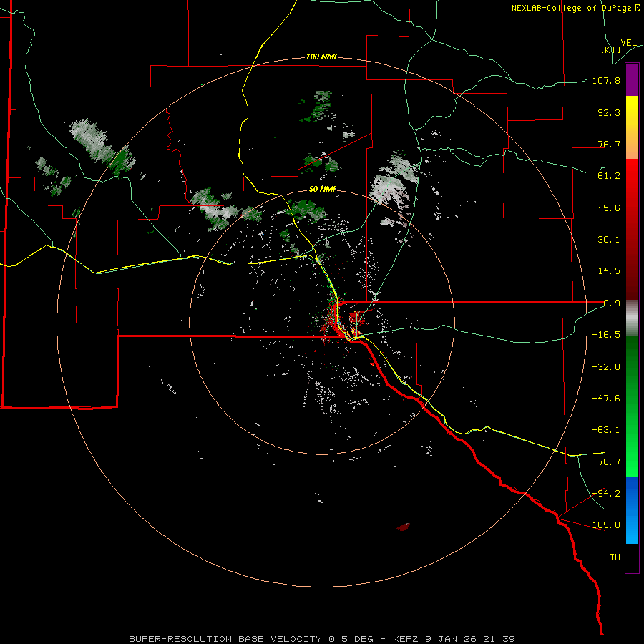Click the -32.0 scale value
The width and height of the screenshot is (644, 644).
pos(606,366)
